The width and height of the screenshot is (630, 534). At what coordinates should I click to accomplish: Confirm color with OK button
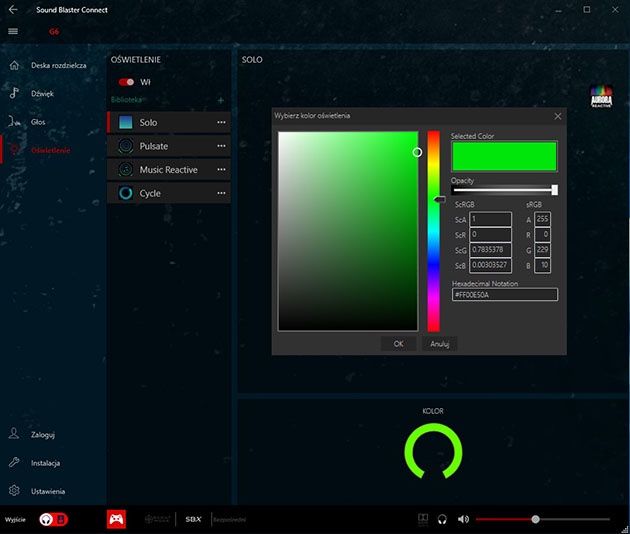tap(398, 344)
